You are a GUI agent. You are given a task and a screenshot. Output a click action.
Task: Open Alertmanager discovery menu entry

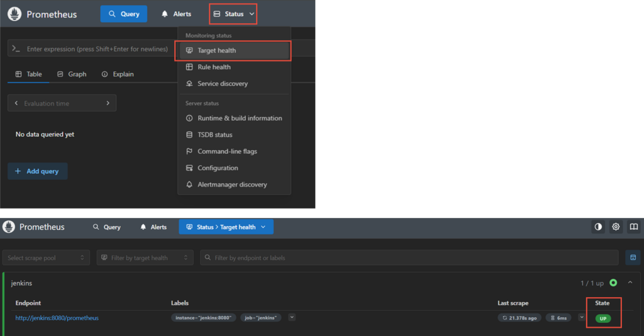[x=232, y=185]
